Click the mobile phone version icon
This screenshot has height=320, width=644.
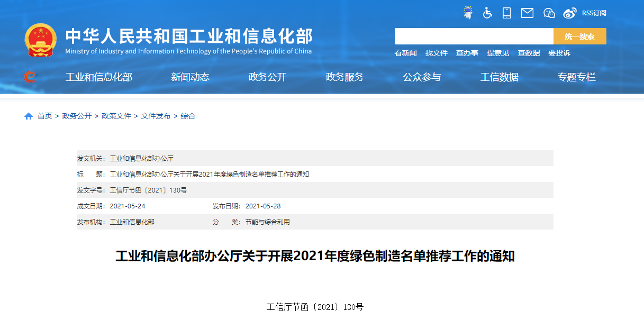click(x=507, y=13)
